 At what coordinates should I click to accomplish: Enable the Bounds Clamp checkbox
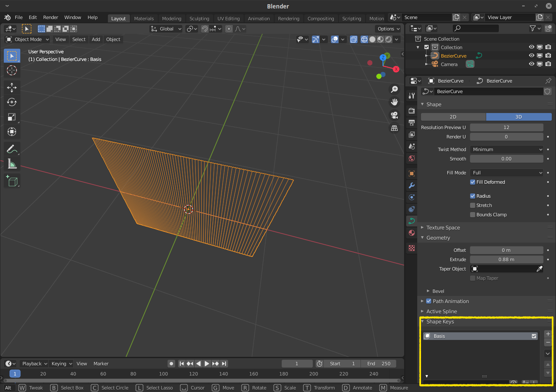pos(473,215)
